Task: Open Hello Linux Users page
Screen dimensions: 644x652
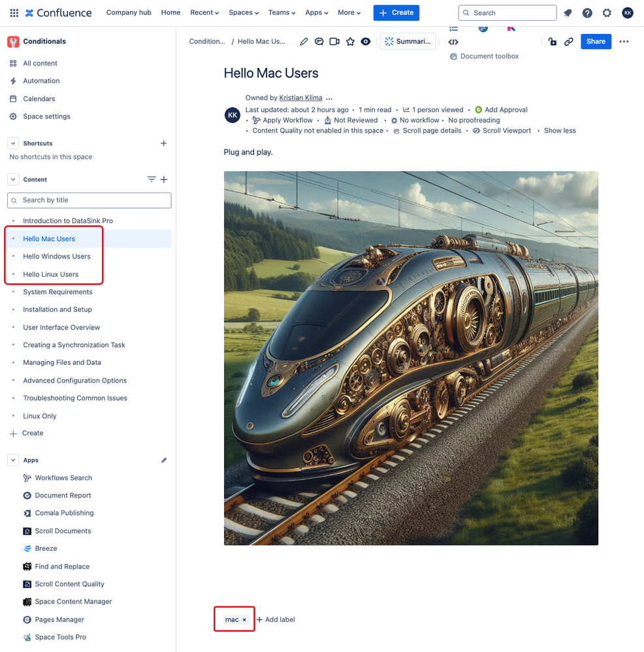Action: pyautogui.click(x=51, y=274)
